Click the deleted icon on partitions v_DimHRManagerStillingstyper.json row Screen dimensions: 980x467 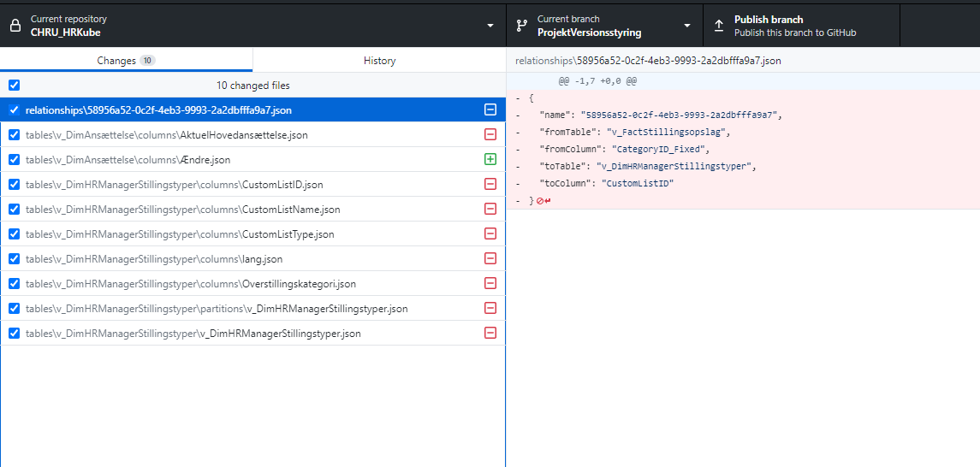pyautogui.click(x=490, y=309)
